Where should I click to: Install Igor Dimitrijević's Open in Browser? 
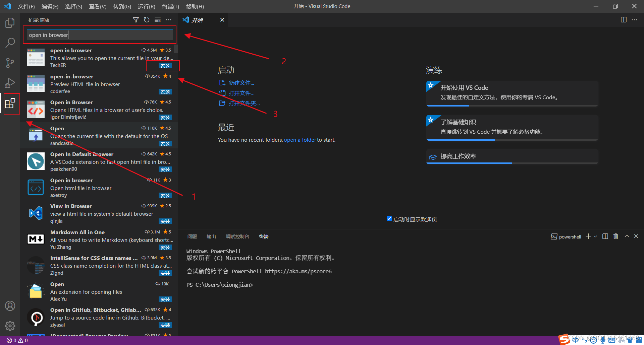click(165, 118)
